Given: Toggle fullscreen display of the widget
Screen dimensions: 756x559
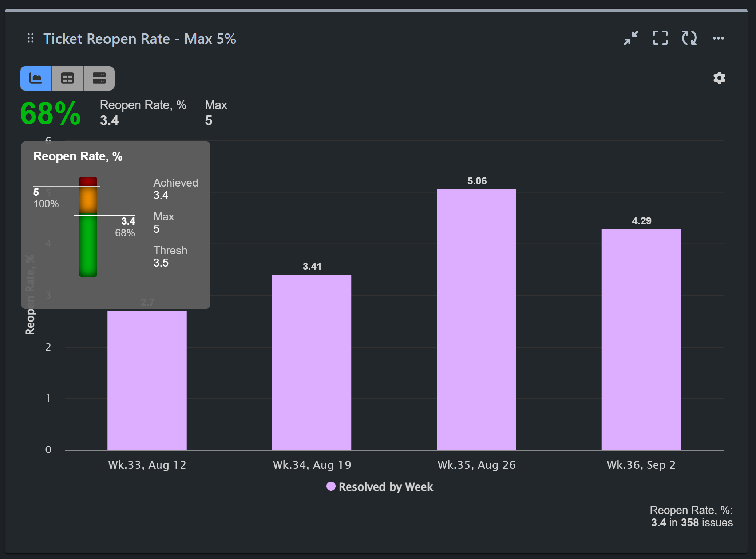Looking at the screenshot, I should click(x=660, y=38).
